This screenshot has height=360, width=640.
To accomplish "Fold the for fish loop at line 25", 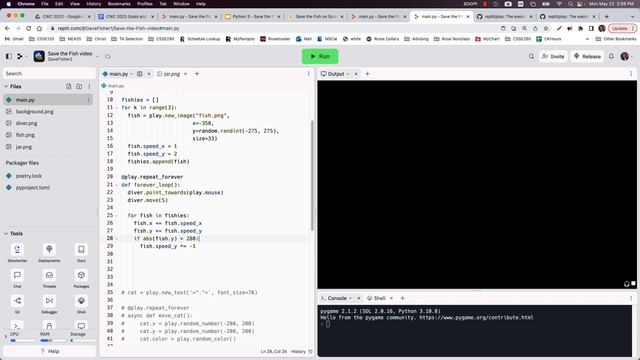I will pos(117,216).
